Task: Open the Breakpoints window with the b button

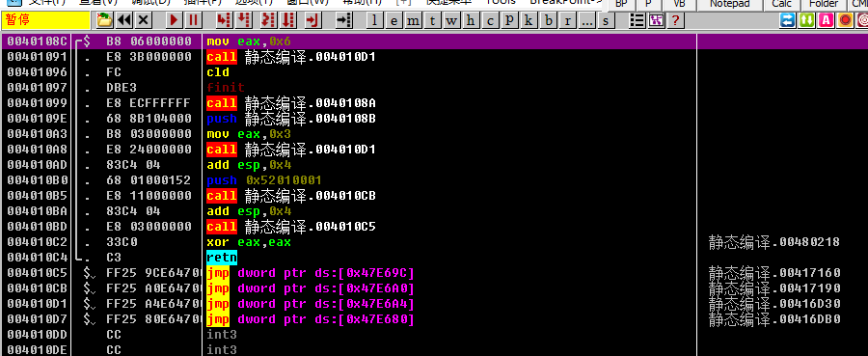Action: [x=548, y=21]
